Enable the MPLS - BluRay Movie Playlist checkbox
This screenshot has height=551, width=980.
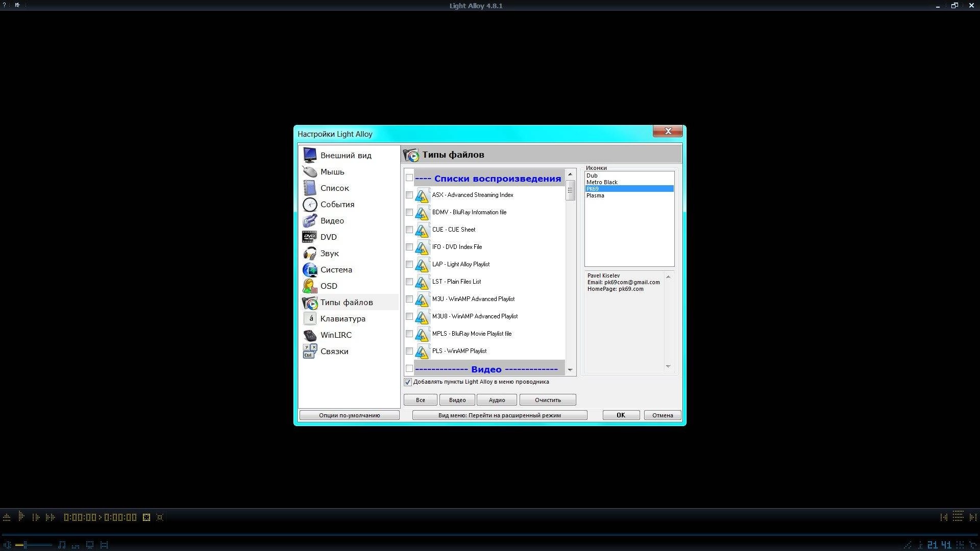click(409, 334)
